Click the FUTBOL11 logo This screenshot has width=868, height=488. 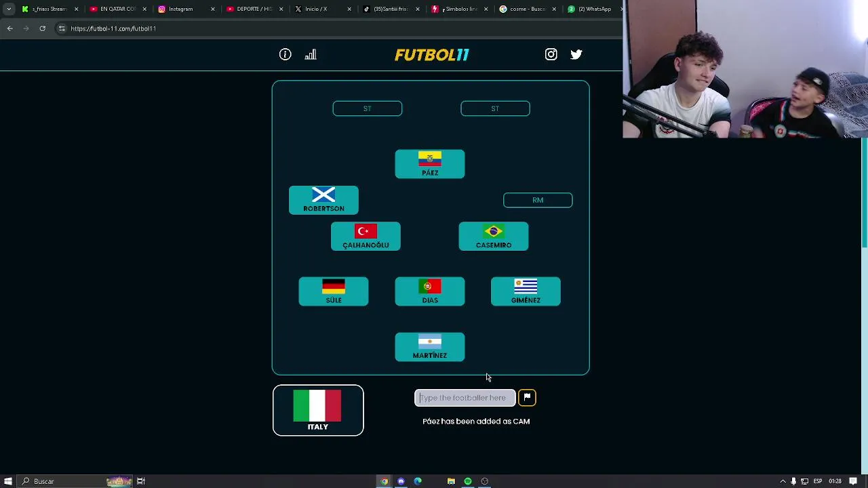click(x=432, y=55)
